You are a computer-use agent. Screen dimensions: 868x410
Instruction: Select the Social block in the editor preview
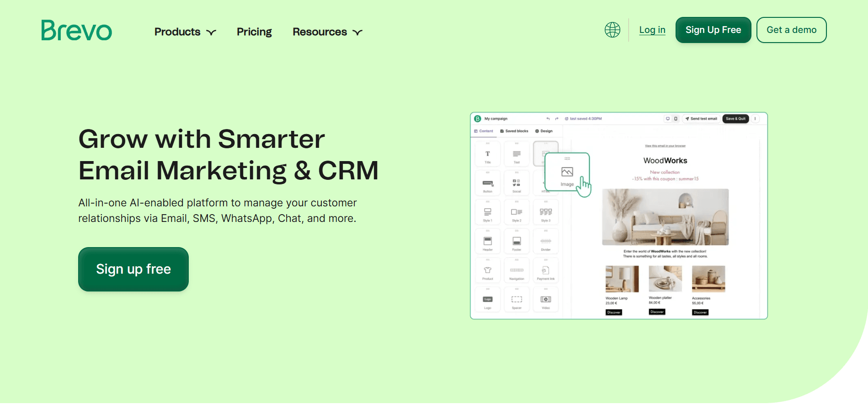(517, 183)
